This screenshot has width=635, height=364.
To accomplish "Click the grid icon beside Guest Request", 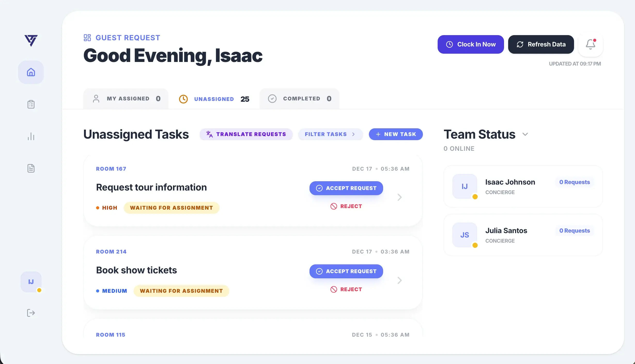I will pyautogui.click(x=87, y=38).
